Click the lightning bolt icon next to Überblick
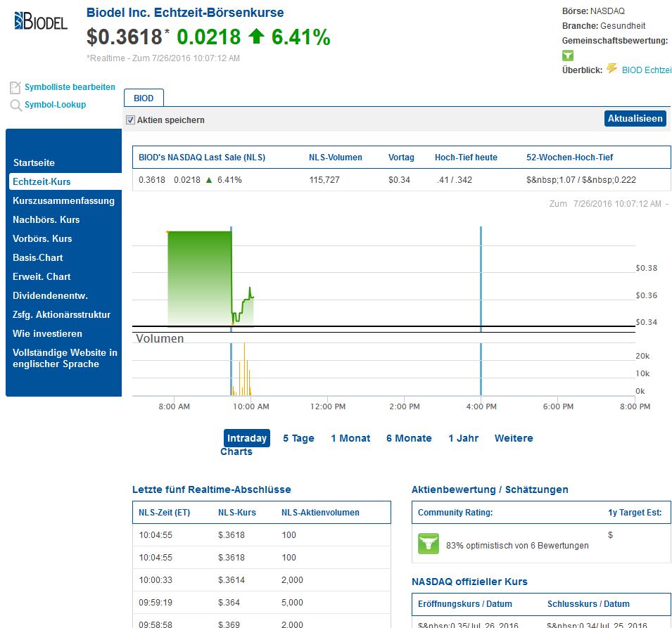672x628 pixels. click(611, 68)
